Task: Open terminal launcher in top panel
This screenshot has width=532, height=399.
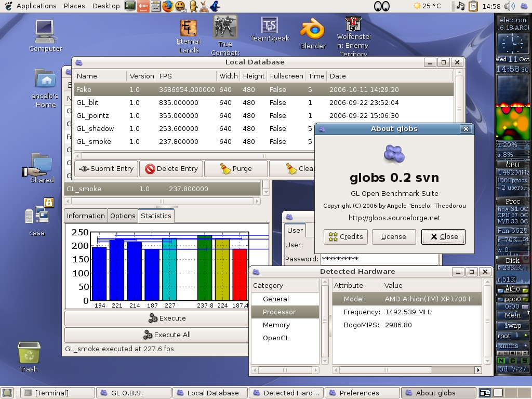Action: (130, 6)
